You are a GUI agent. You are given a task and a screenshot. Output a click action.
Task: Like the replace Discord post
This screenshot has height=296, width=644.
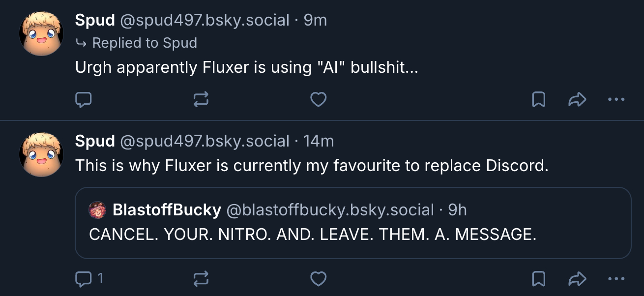pos(319,279)
